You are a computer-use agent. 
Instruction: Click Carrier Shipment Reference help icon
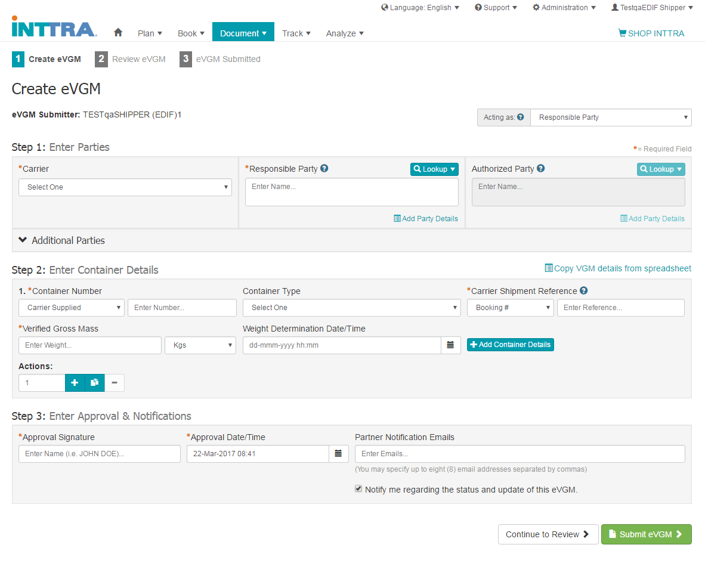click(x=584, y=291)
